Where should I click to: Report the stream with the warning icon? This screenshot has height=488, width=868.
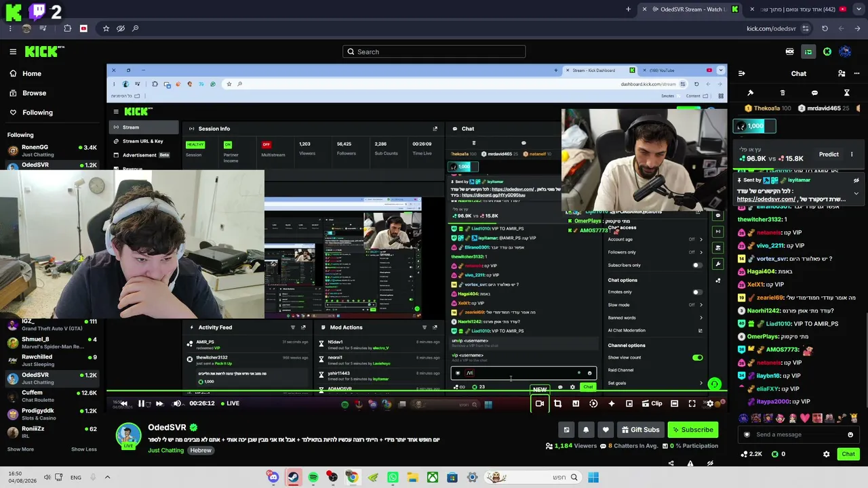click(690, 464)
